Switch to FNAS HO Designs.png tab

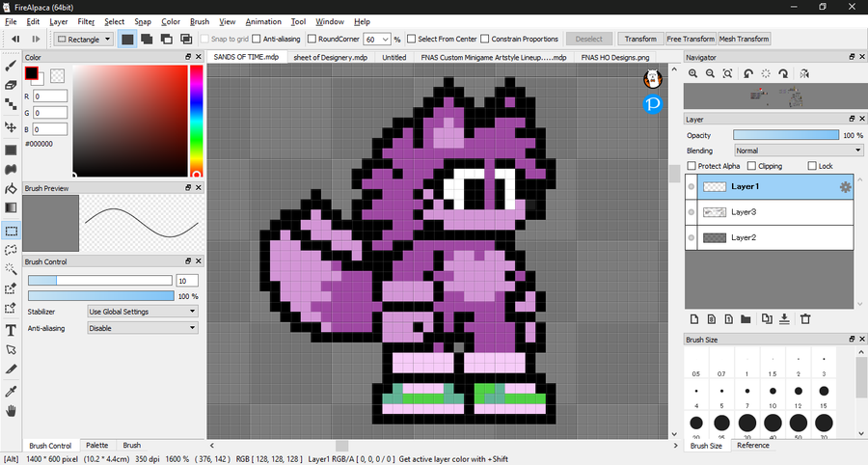click(615, 57)
